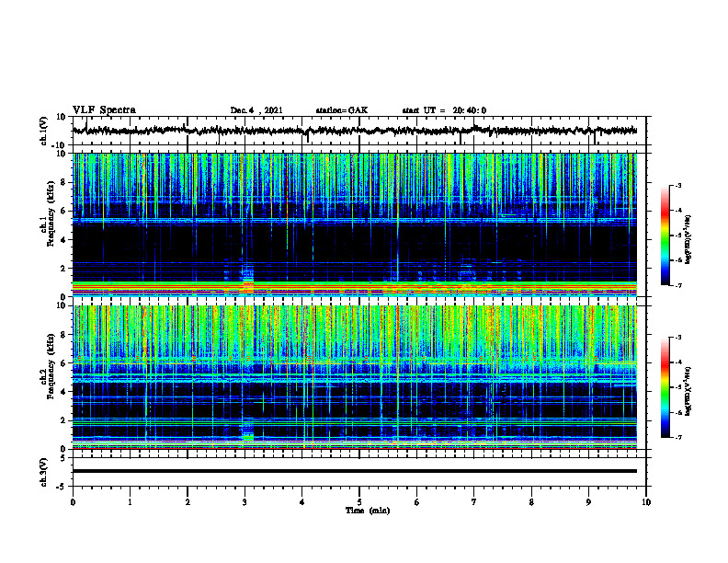
Task: Click the "7" minute tick label
Action: tap(474, 502)
